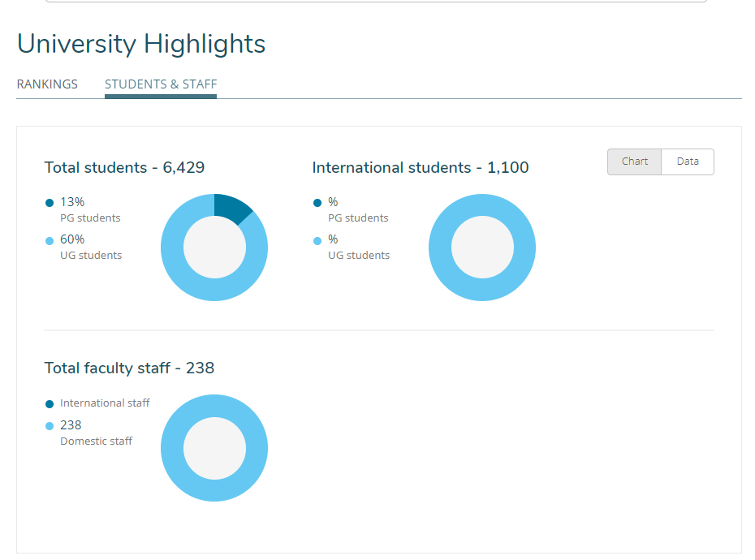Select dark blue PG slice of Total students donut

pos(231,209)
